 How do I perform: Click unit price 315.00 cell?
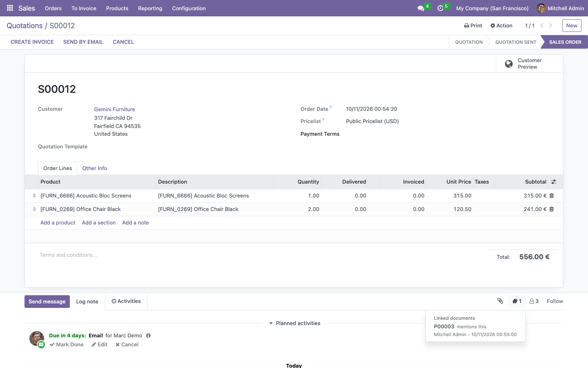(x=462, y=196)
